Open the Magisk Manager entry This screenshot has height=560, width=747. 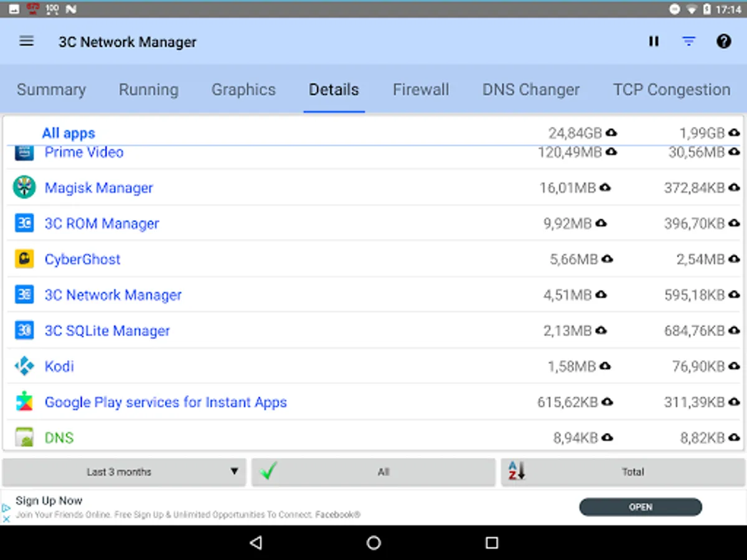(99, 188)
